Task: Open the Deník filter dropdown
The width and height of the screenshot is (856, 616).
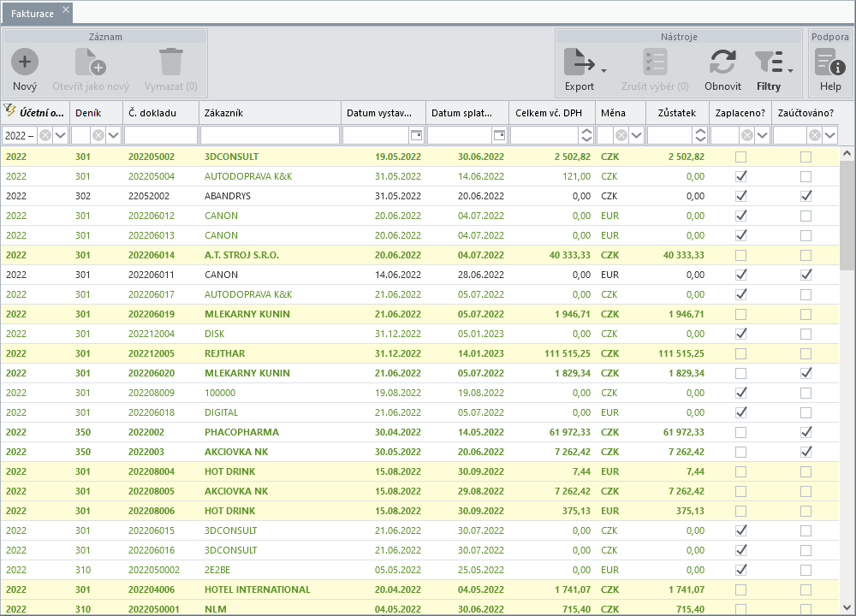Action: pos(113,135)
